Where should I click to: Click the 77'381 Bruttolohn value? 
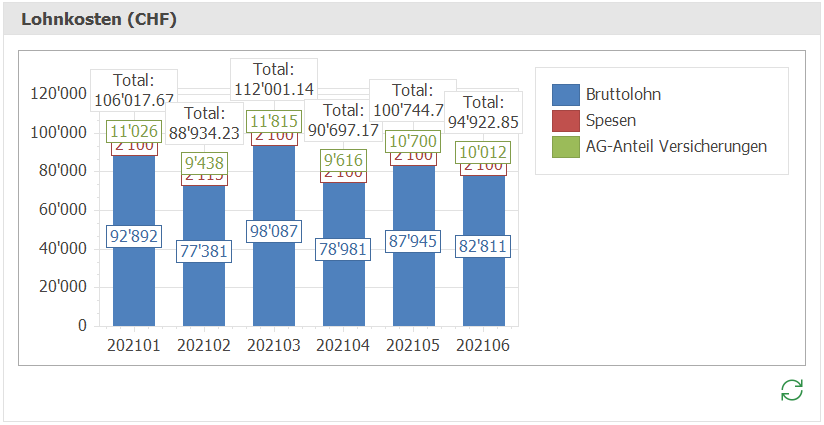click(x=204, y=252)
